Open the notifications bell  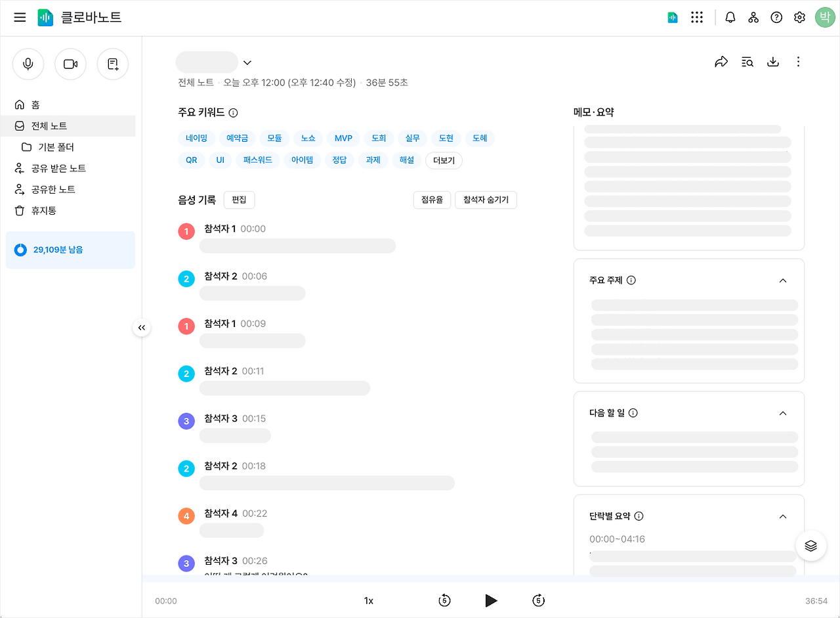point(730,18)
